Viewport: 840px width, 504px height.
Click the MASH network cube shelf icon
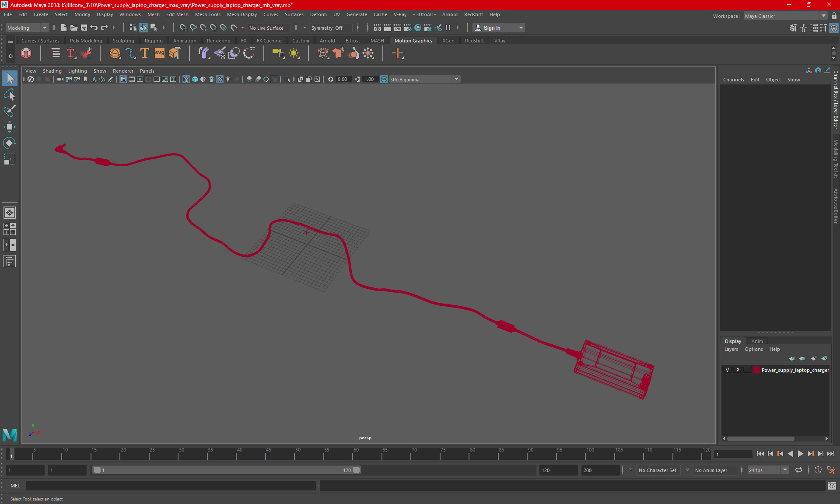26,53
